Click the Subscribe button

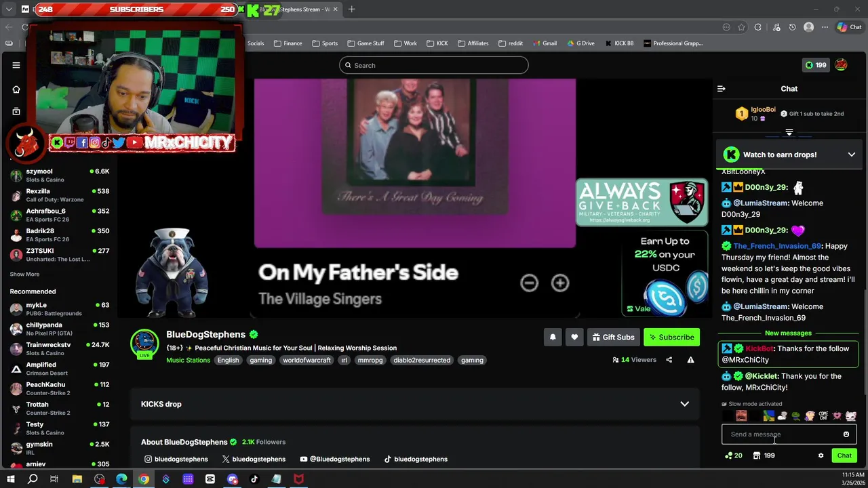tap(671, 337)
